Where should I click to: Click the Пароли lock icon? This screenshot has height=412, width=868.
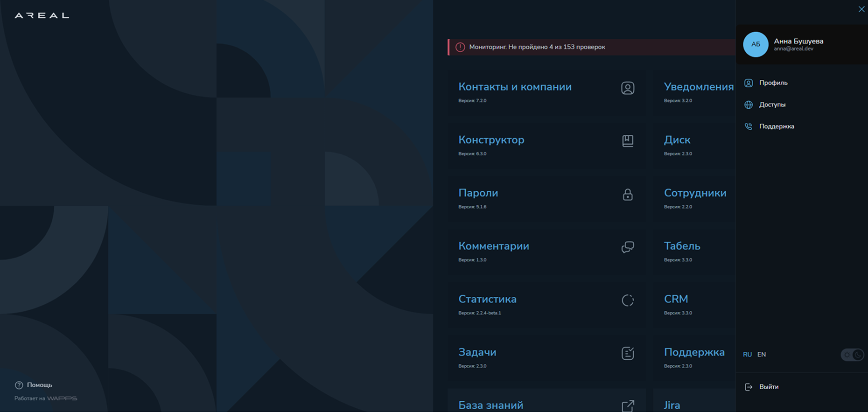628,194
